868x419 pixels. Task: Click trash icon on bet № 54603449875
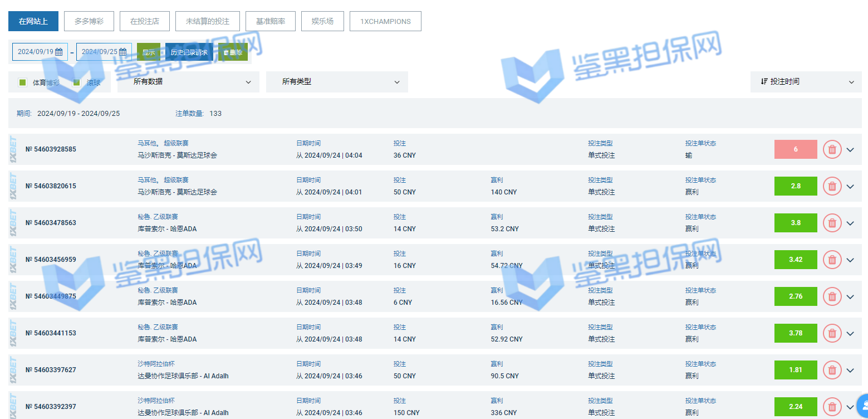(832, 296)
